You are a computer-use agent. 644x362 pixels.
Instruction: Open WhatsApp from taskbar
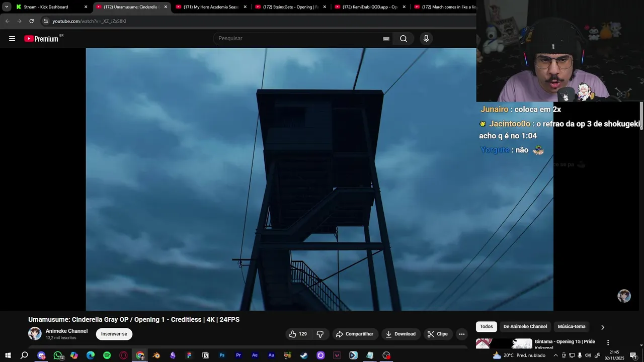coord(58,355)
